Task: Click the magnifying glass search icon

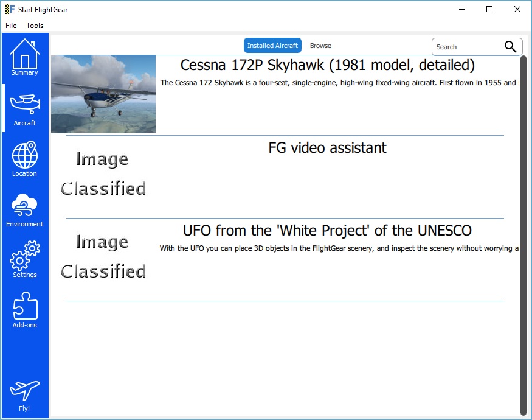Action: pos(510,46)
